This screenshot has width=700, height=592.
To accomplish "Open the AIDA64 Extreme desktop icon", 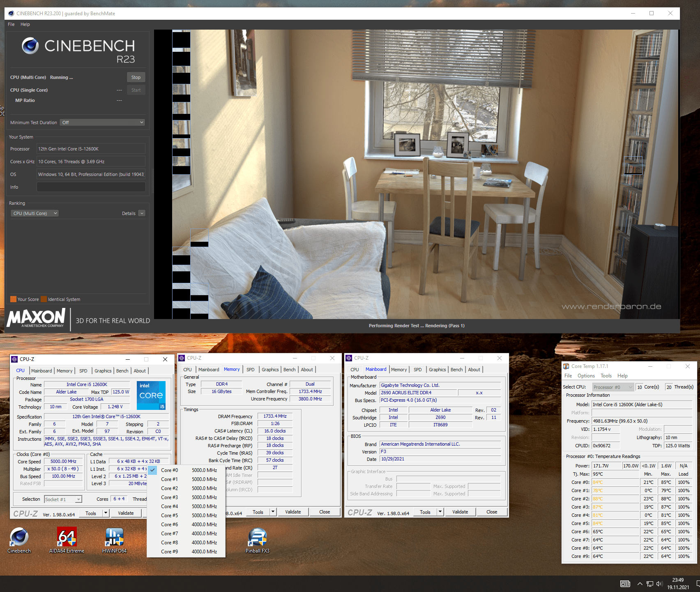I will tap(67, 540).
